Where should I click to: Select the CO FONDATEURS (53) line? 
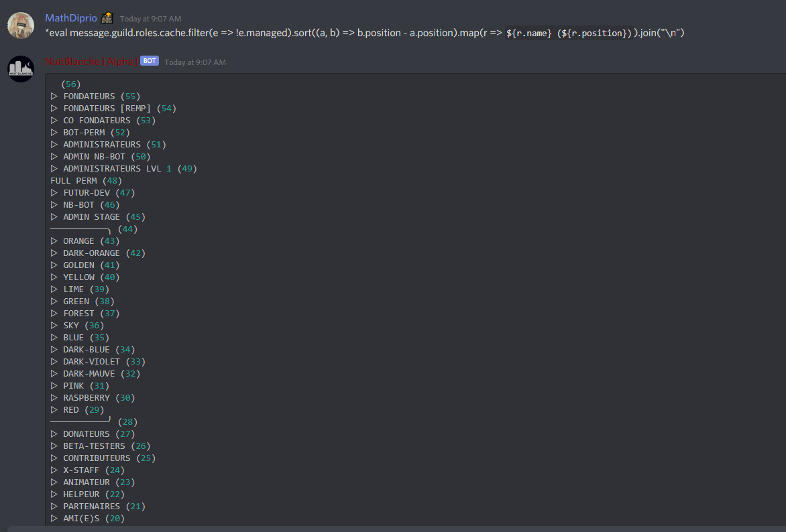[103, 120]
